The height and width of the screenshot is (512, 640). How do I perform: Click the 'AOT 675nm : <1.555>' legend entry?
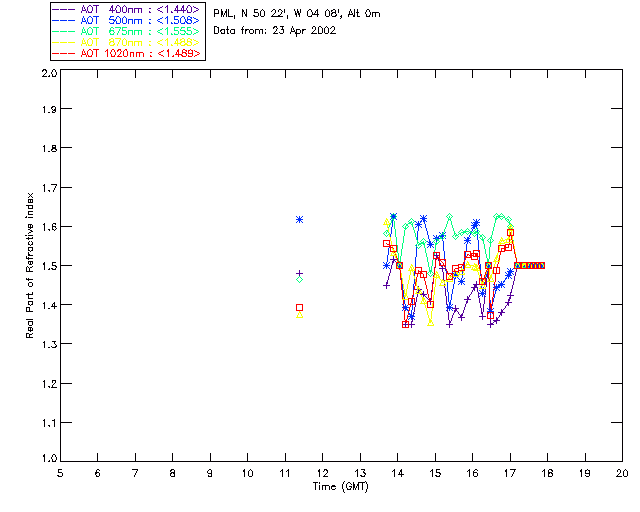(x=127, y=31)
